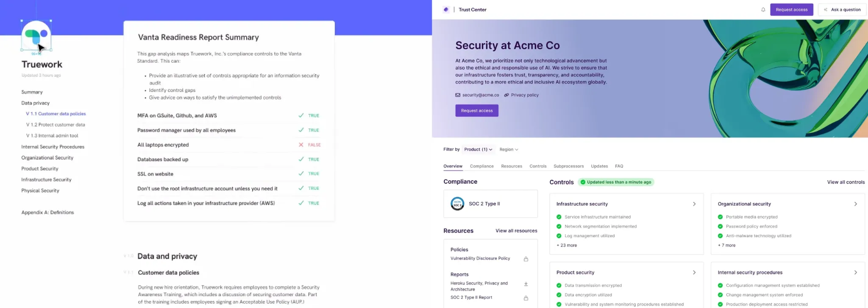Expand the 1.2 Protect customer data item
The width and height of the screenshot is (868, 308).
coord(56,125)
